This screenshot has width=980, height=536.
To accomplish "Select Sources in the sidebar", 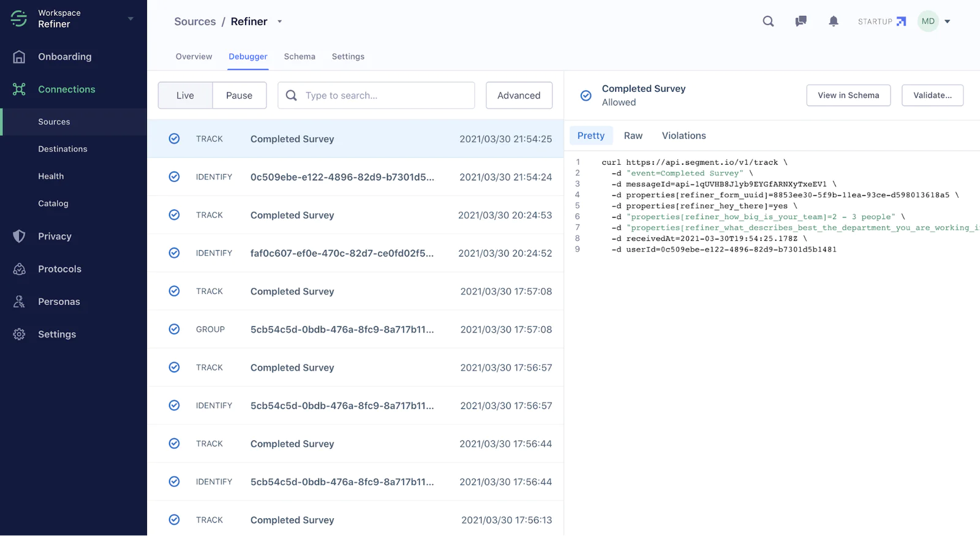I will 54,122.
